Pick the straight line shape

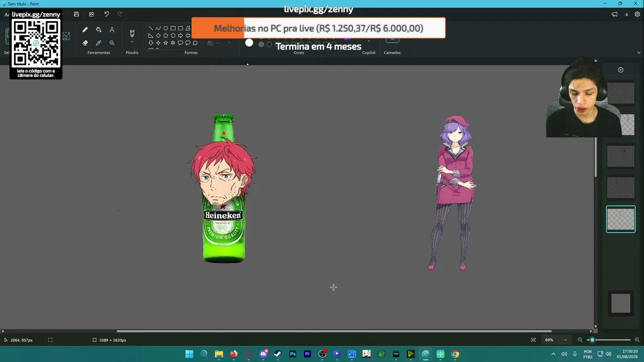coord(151,28)
